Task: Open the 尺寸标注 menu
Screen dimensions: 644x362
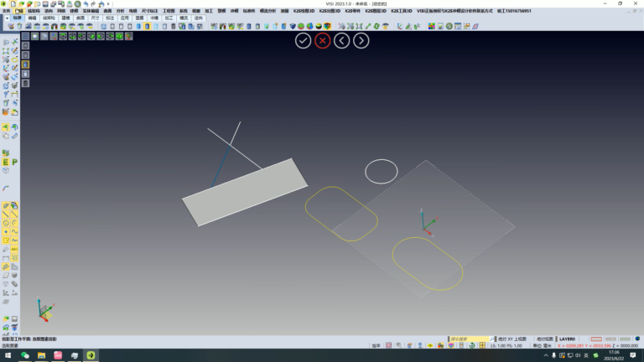Action: (149, 11)
